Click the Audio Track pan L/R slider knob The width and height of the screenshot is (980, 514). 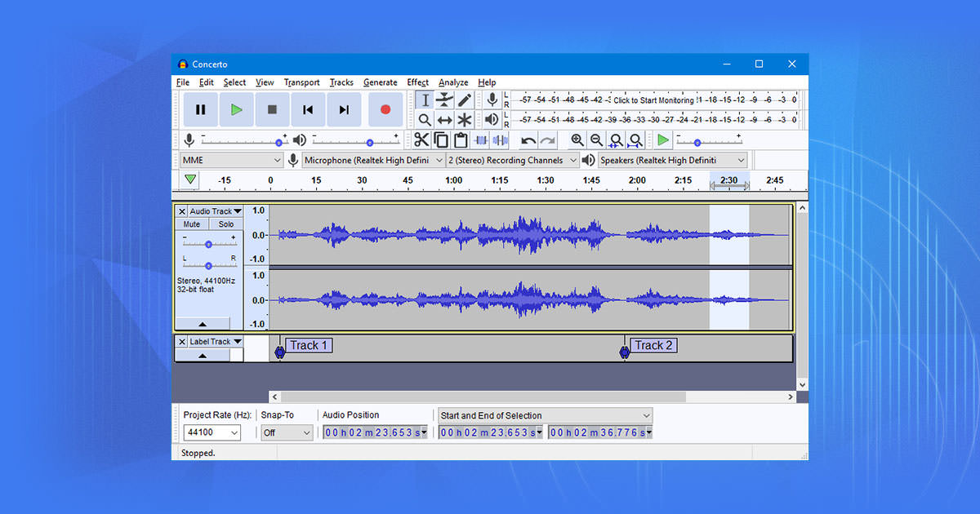coord(209,265)
